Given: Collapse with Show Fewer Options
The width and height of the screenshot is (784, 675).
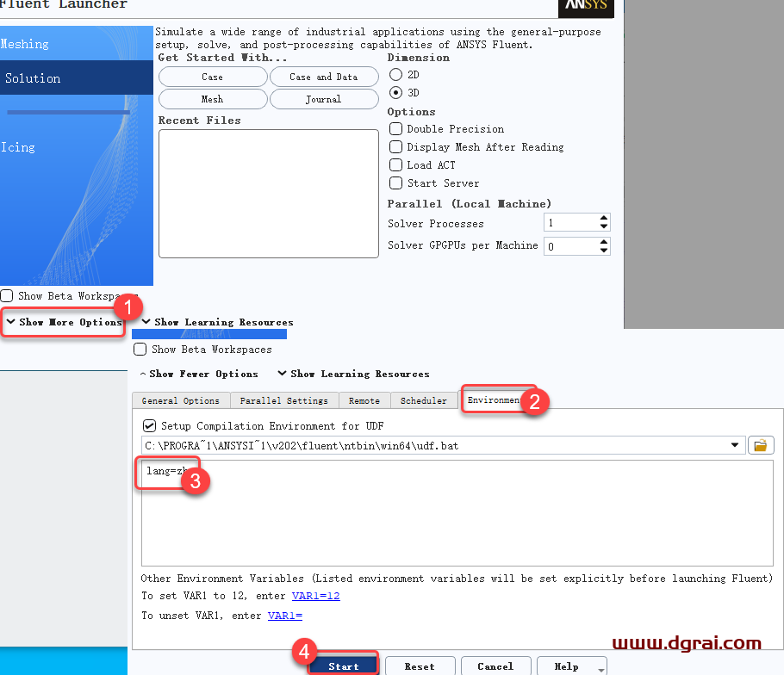Looking at the screenshot, I should (199, 374).
